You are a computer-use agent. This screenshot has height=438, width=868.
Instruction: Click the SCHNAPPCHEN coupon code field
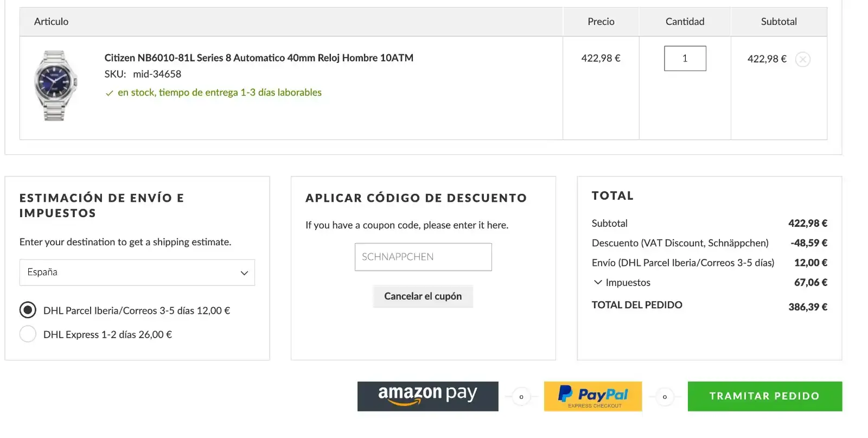(423, 257)
